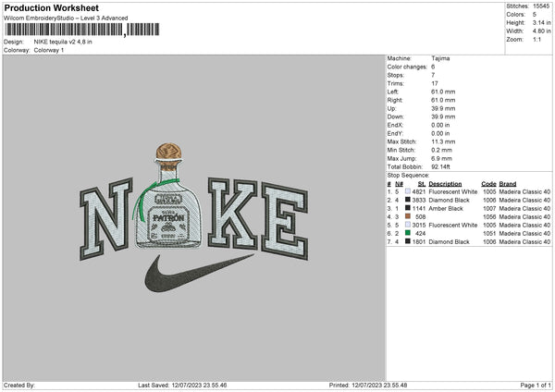Click the Width value "4.80 in"
The height and width of the screenshot is (392, 555).
[541, 31]
